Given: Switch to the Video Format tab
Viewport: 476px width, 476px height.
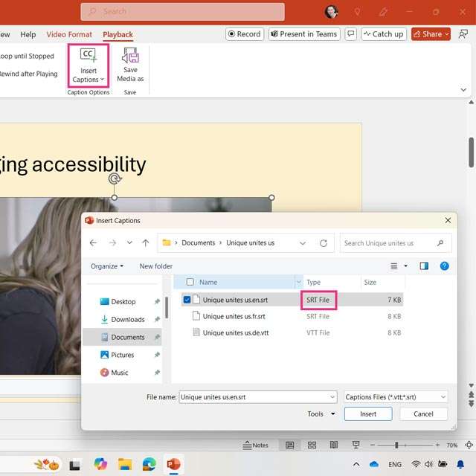Looking at the screenshot, I should tap(69, 34).
